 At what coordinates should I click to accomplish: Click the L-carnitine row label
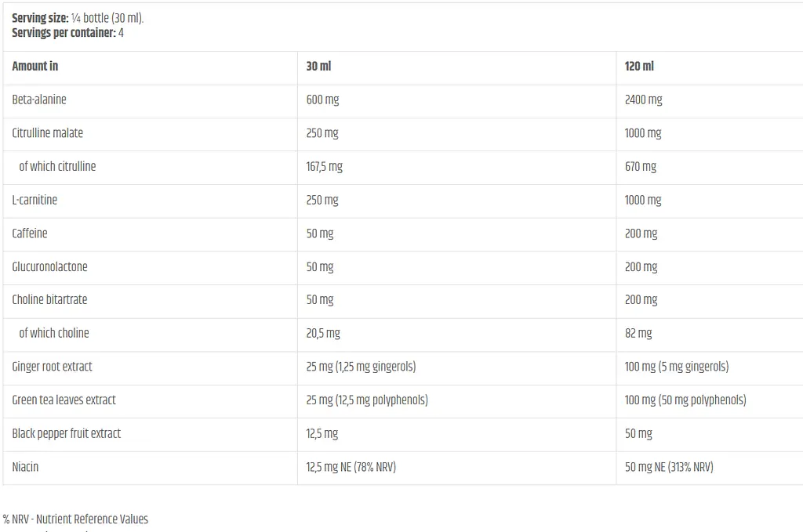[35, 200]
